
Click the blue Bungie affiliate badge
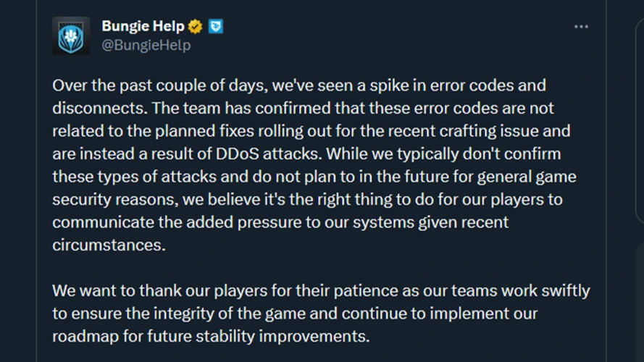click(x=216, y=27)
